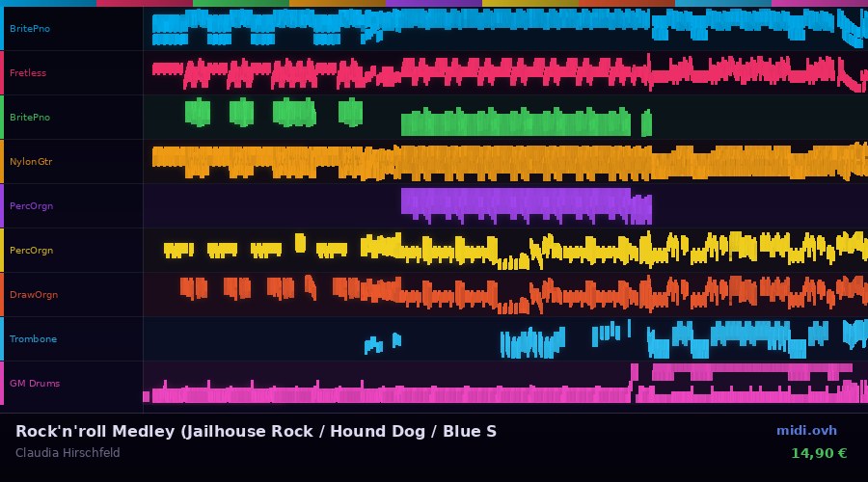Viewport: 868px width, 482px height.
Task: Click the purple segment in top color strip
Action: coord(433,3)
